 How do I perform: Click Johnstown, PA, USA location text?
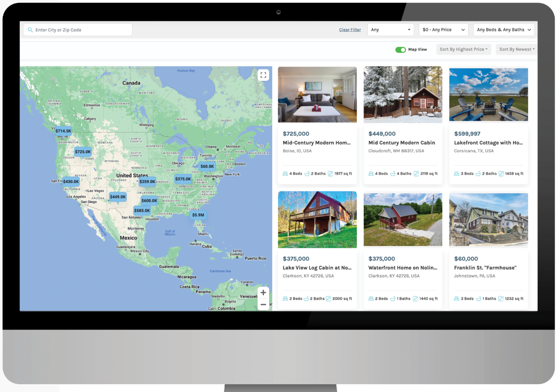pyautogui.click(x=475, y=276)
